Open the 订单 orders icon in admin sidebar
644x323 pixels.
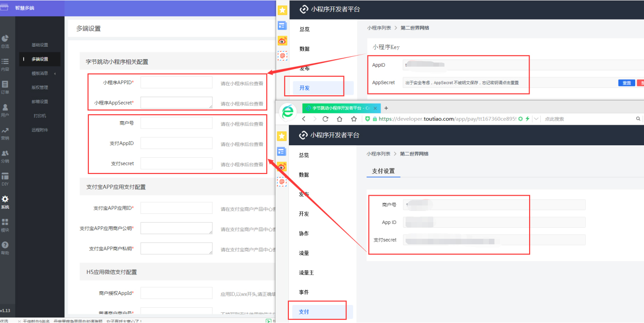(5, 84)
